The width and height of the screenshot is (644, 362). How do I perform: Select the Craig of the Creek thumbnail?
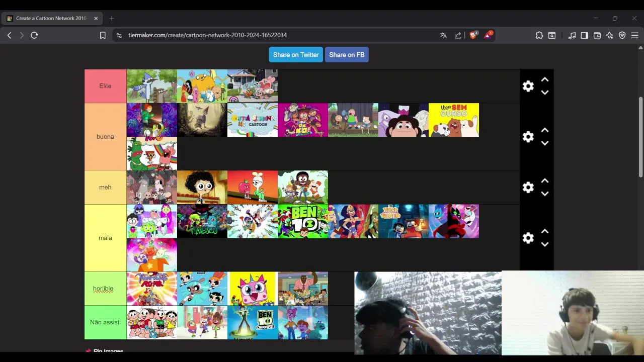coord(303,188)
